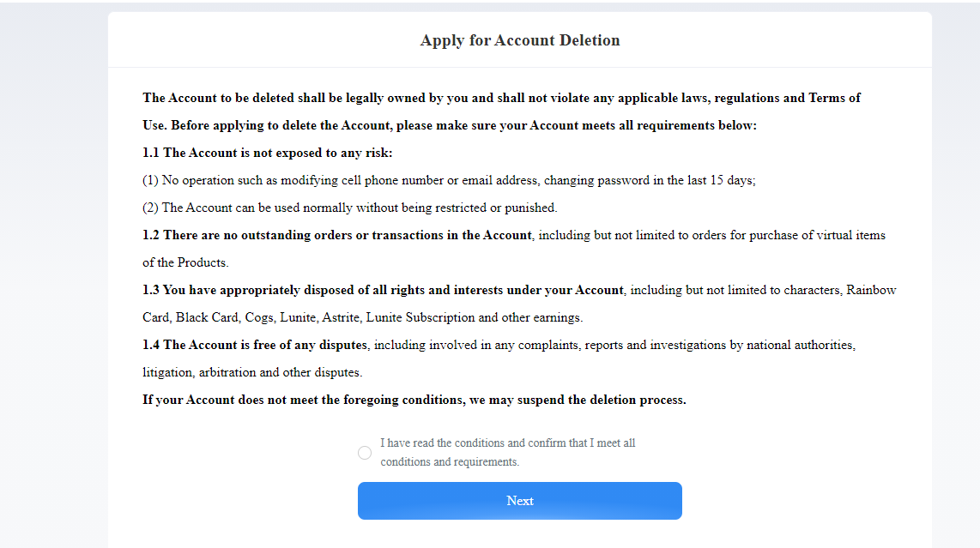Click the 'Rainbow' word at the line end
This screenshot has width=980, height=548.
(871, 291)
